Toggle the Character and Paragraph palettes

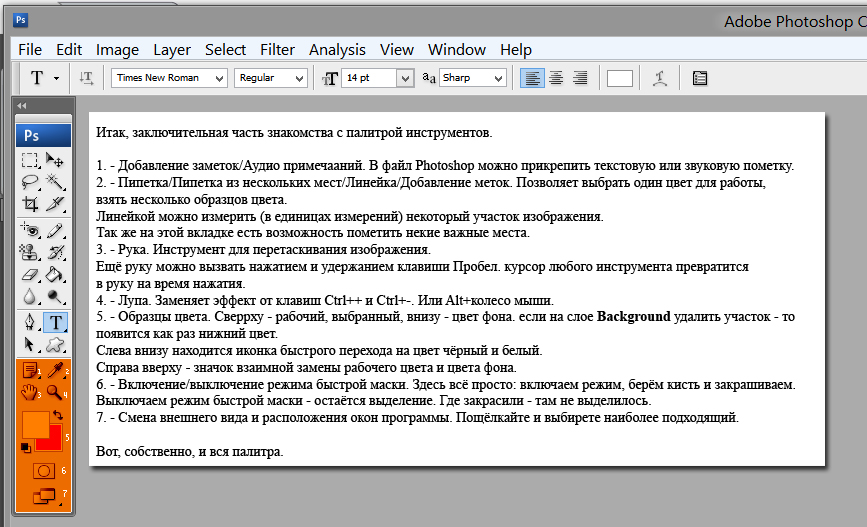(699, 78)
